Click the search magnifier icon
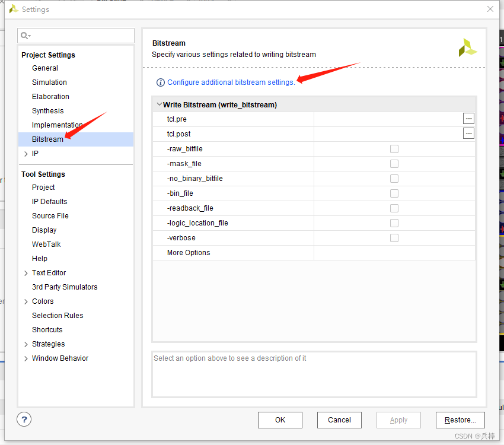This screenshot has width=504, height=445. (x=25, y=36)
